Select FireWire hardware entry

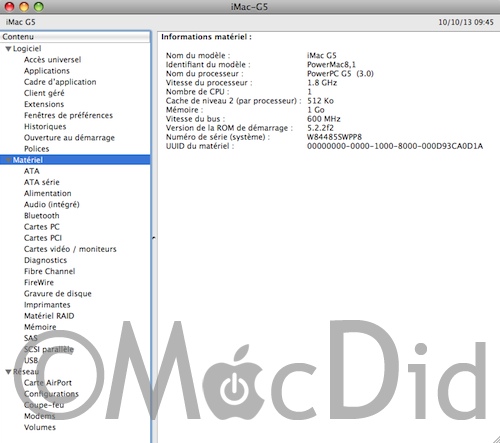(x=39, y=282)
